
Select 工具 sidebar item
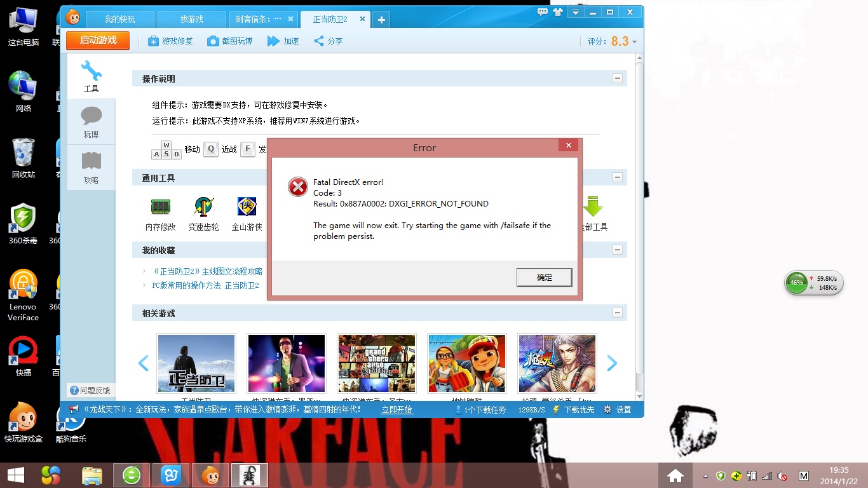point(92,76)
